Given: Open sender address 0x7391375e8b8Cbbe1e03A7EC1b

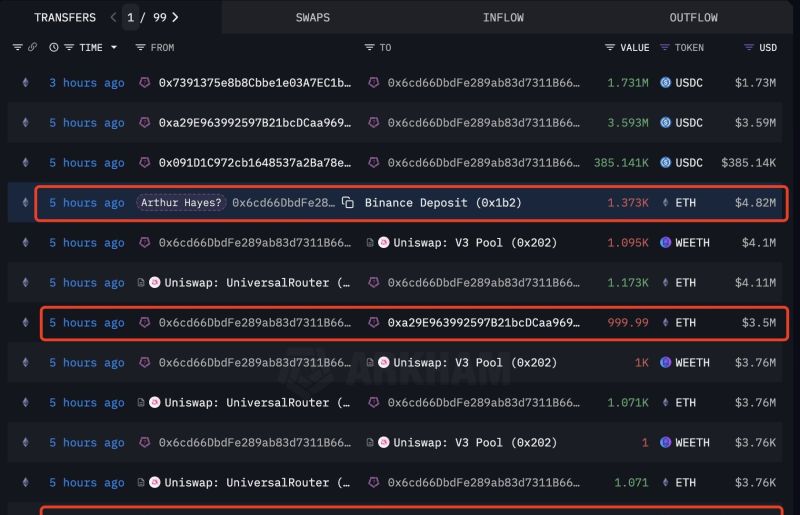Looking at the screenshot, I should (x=255, y=83).
